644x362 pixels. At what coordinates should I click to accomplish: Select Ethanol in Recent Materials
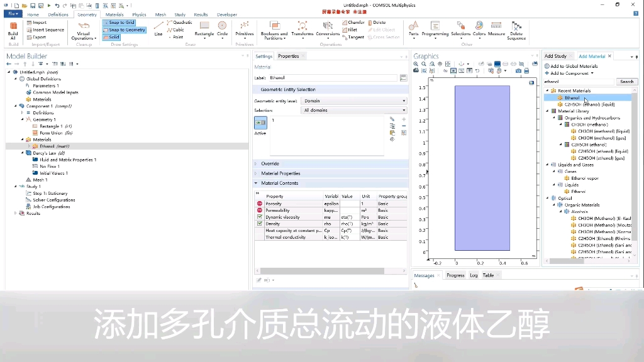572,97
